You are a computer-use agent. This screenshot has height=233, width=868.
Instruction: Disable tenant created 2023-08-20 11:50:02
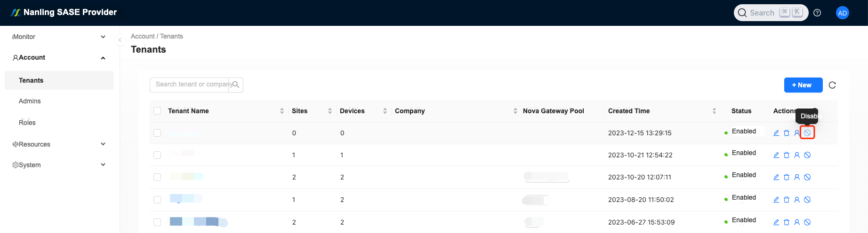click(807, 200)
